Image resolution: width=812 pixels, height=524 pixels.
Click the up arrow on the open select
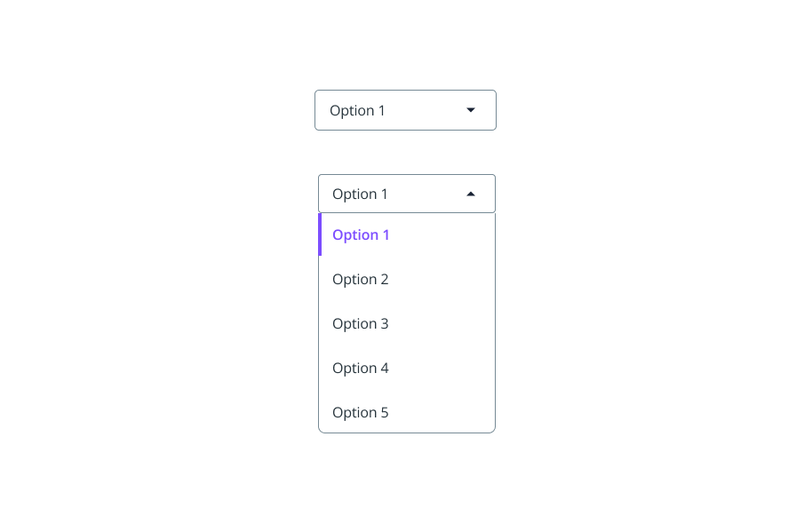pyautogui.click(x=471, y=193)
